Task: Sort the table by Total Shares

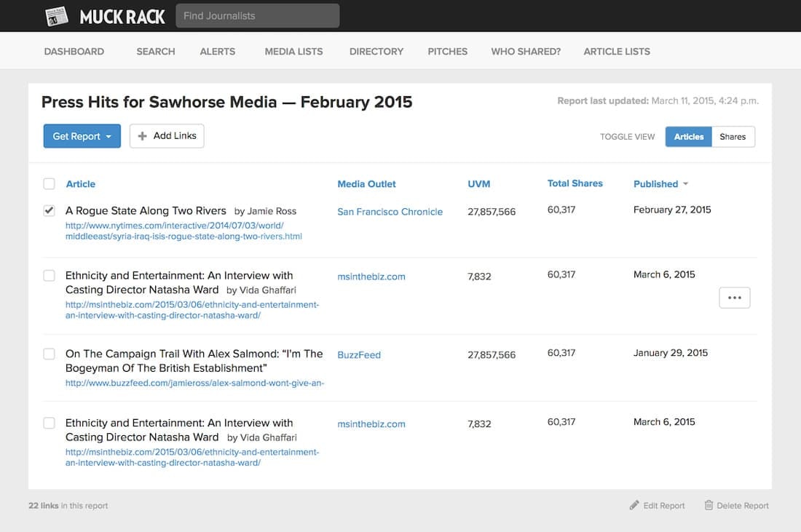Action: (x=575, y=183)
